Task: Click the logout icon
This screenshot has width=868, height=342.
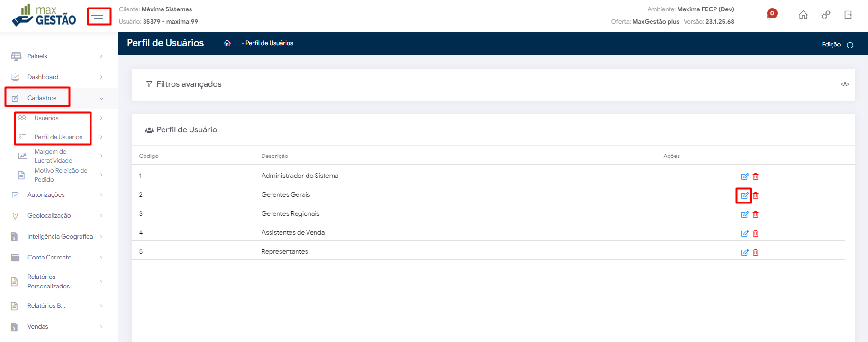Action: pyautogui.click(x=848, y=15)
